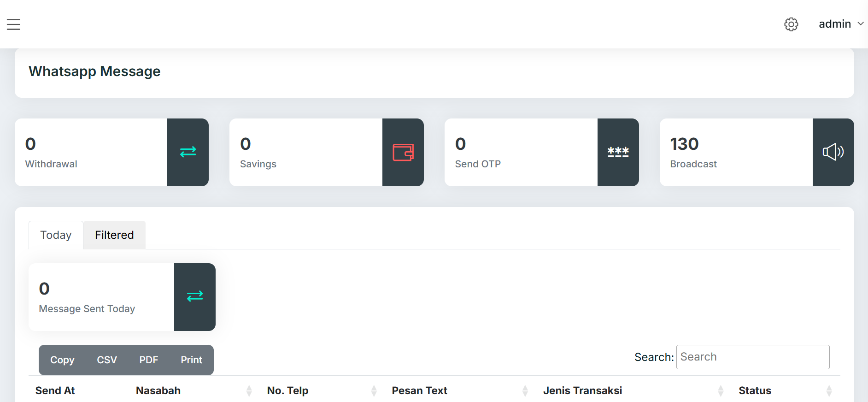The width and height of the screenshot is (868, 402).
Task: Expand the admin user dropdown
Action: (x=841, y=24)
